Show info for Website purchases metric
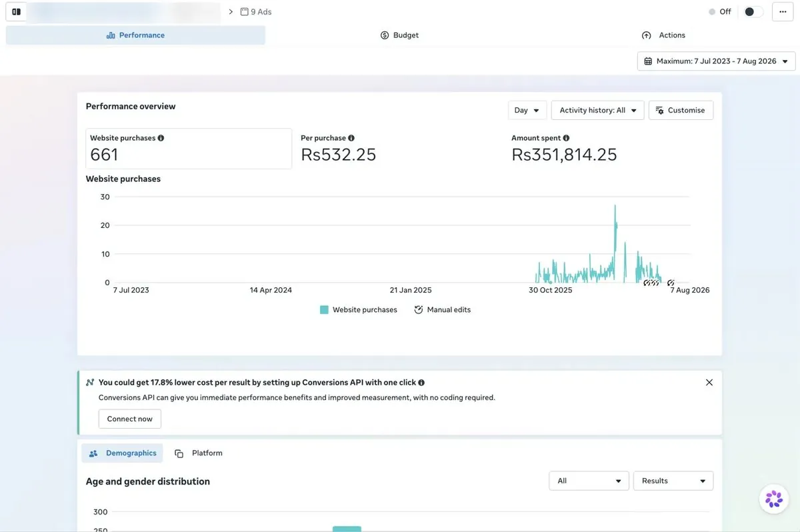The height and width of the screenshot is (532, 800). [x=161, y=138]
